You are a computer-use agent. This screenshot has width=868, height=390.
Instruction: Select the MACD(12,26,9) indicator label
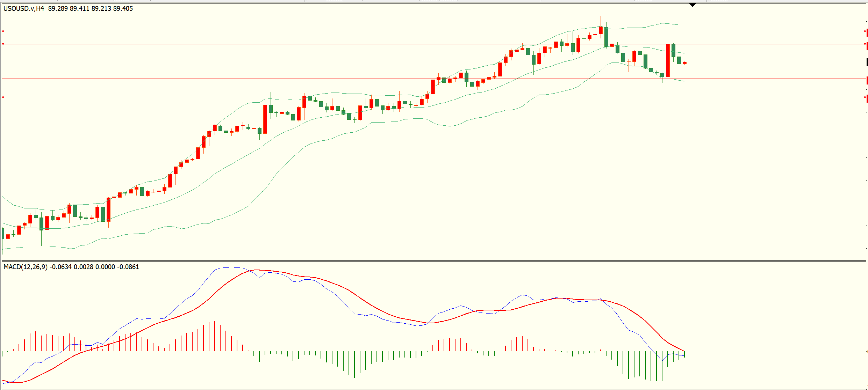pyautogui.click(x=71, y=267)
